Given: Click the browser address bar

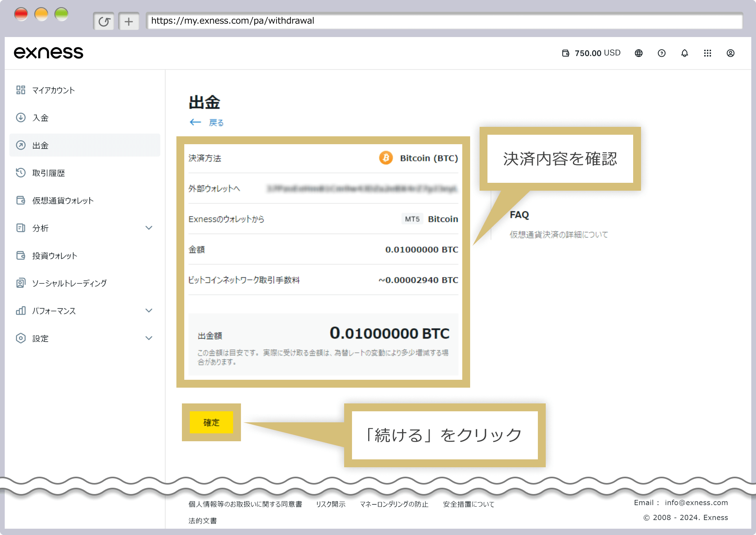Looking at the screenshot, I should click(444, 21).
